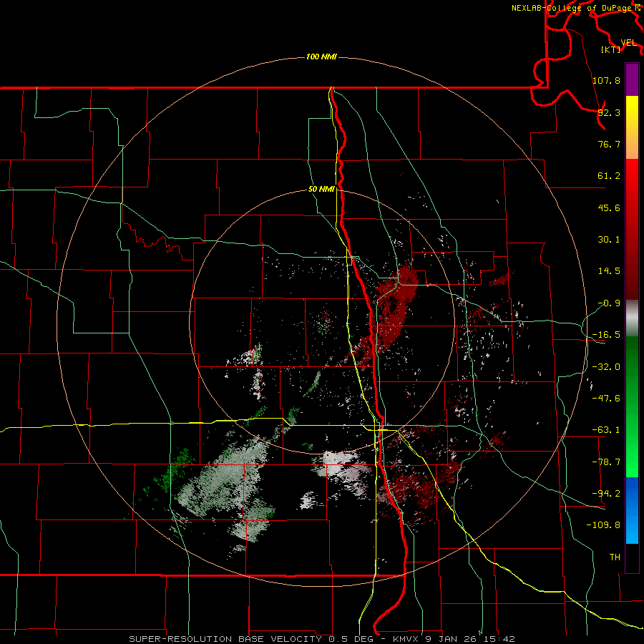Click the TH label in the legend
Image resolution: width=644 pixels, height=644 pixels.
[615, 557]
